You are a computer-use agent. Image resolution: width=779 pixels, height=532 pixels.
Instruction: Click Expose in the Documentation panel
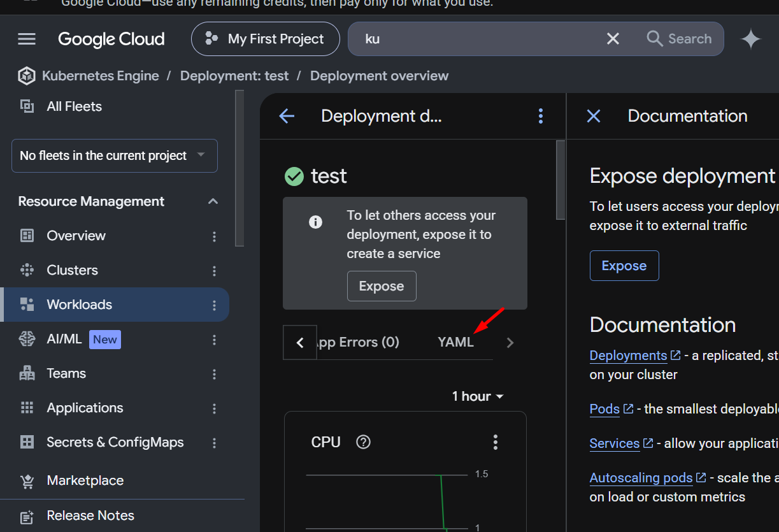click(624, 266)
